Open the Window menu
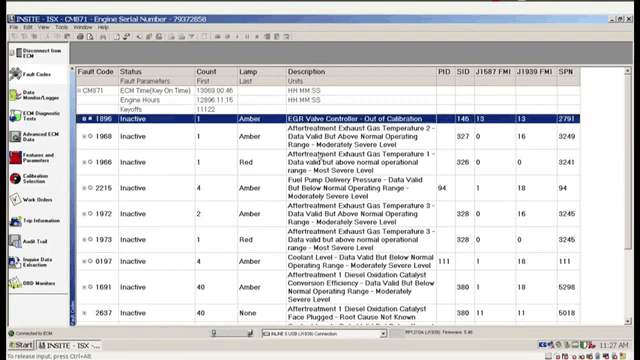 [83, 27]
